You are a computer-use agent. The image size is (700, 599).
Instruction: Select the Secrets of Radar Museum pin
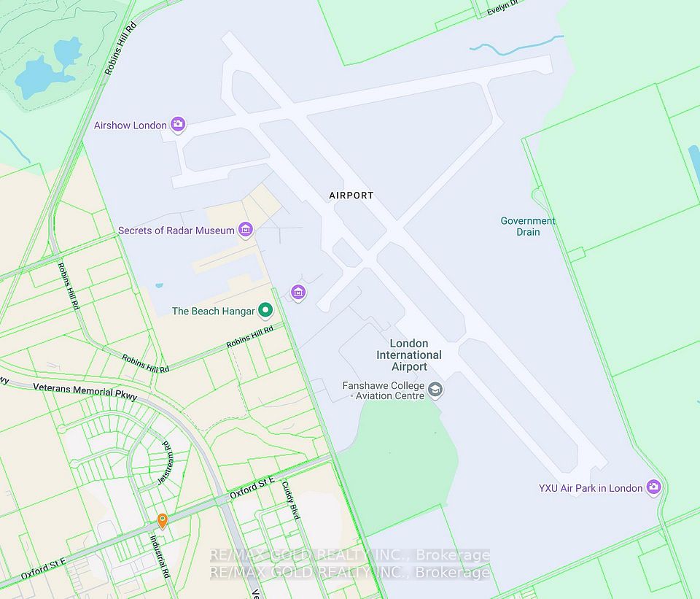(245, 230)
